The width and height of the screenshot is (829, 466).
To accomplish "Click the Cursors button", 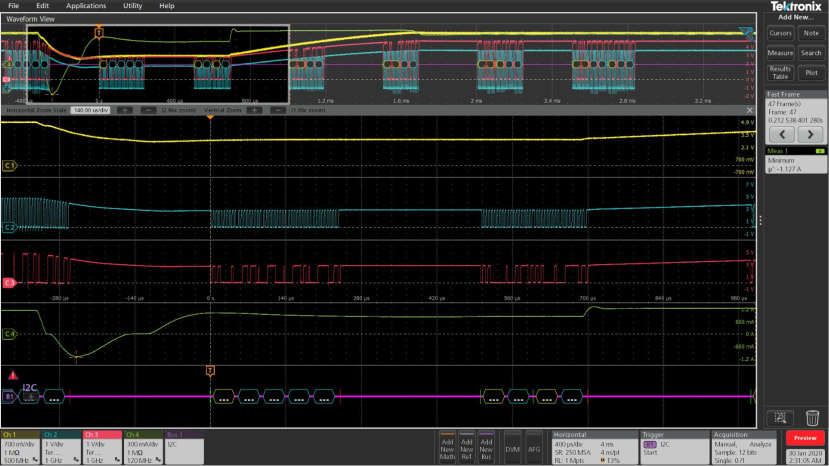I will pyautogui.click(x=780, y=33).
